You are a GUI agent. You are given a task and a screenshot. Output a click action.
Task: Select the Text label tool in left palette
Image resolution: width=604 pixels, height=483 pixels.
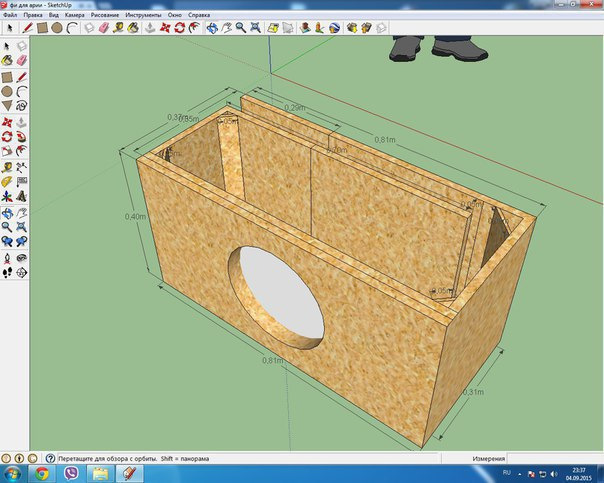(x=22, y=181)
